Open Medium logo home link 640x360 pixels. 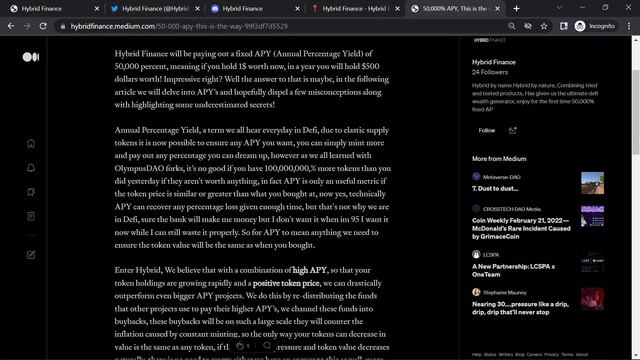pyautogui.click(x=31, y=57)
